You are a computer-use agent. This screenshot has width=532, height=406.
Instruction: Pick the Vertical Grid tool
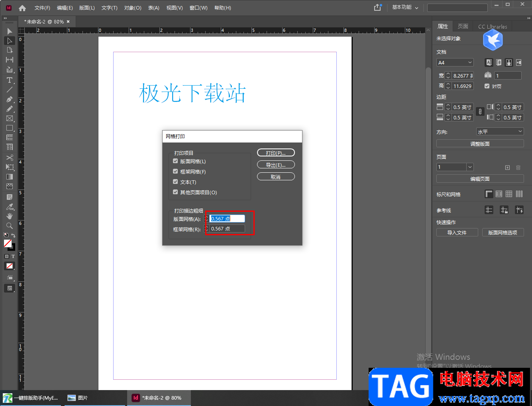[x=10, y=147]
